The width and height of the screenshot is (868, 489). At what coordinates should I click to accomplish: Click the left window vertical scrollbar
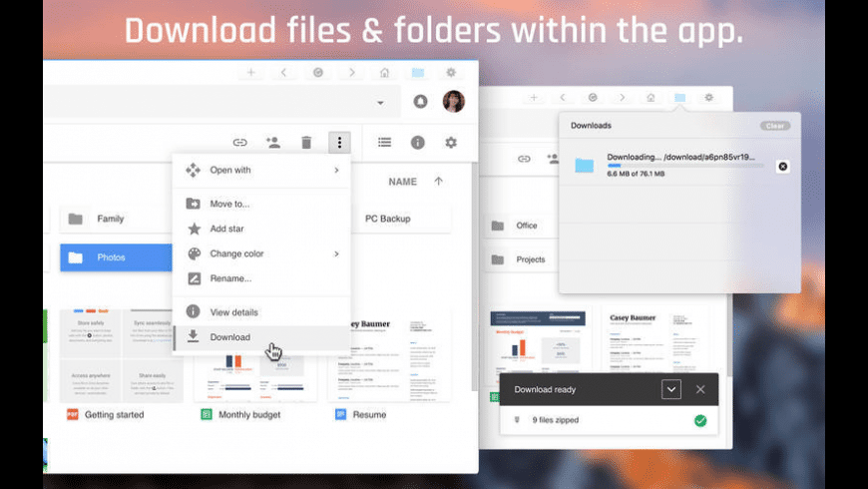click(x=475, y=276)
